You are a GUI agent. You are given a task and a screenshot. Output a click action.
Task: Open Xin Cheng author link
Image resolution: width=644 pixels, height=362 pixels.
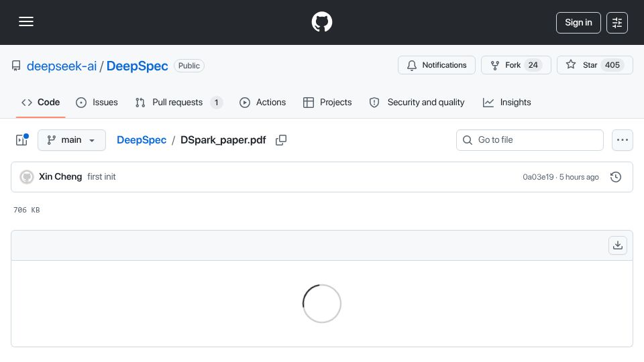(60, 176)
